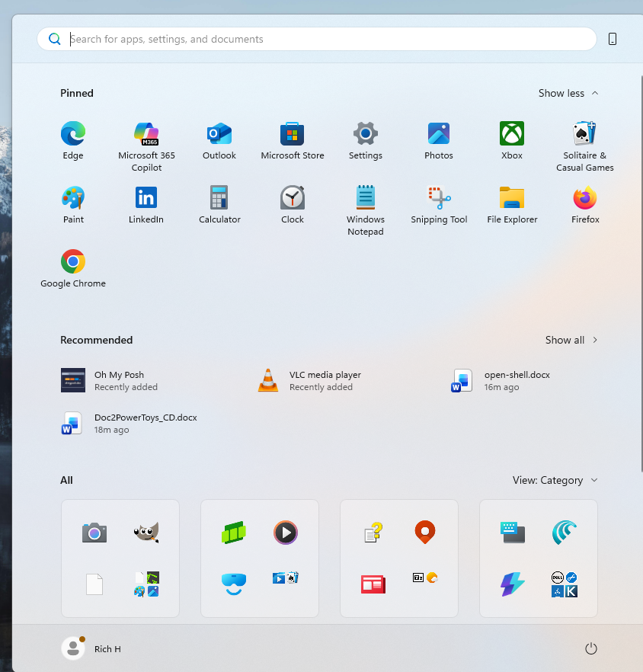Expand the Dell apps group in fourth category
The height and width of the screenshot is (672, 643).
click(x=564, y=584)
